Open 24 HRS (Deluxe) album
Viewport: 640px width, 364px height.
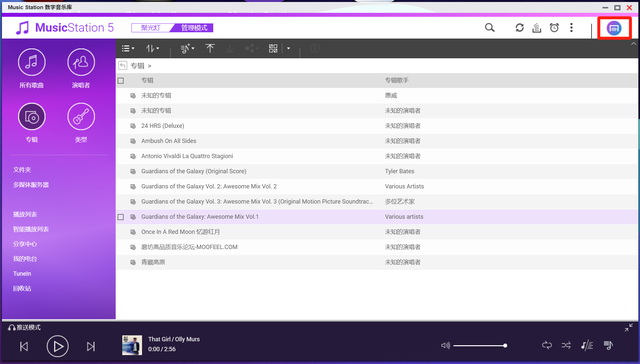162,126
